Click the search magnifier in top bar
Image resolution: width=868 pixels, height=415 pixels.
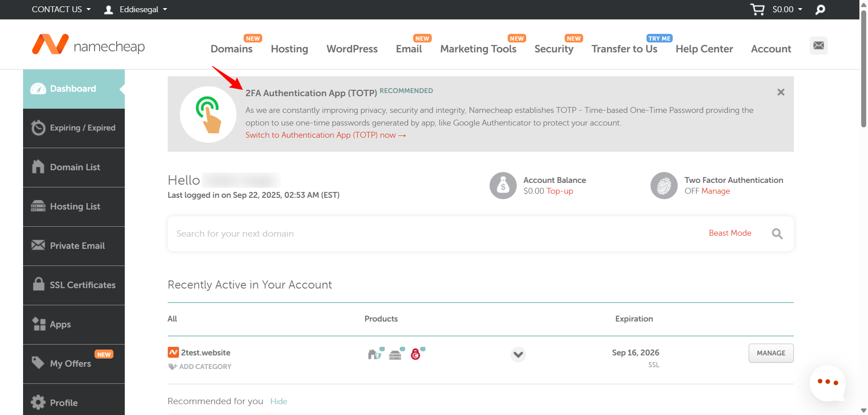[820, 9]
